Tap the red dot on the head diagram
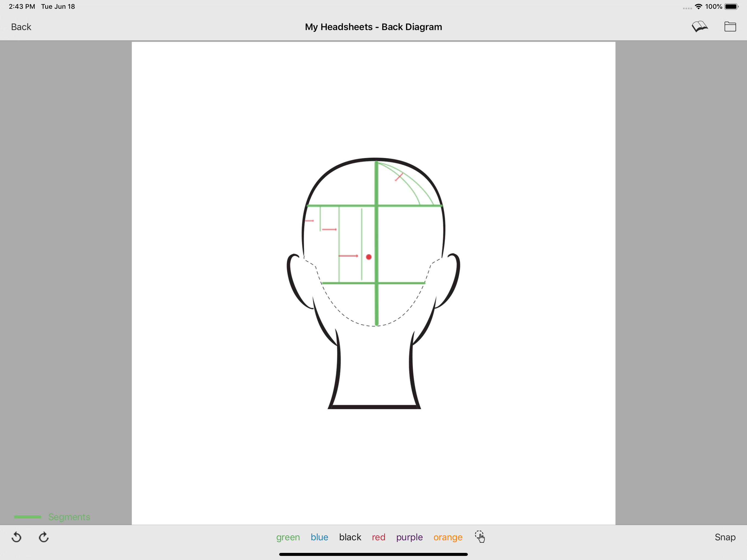Viewport: 747px width, 560px height. (x=369, y=257)
